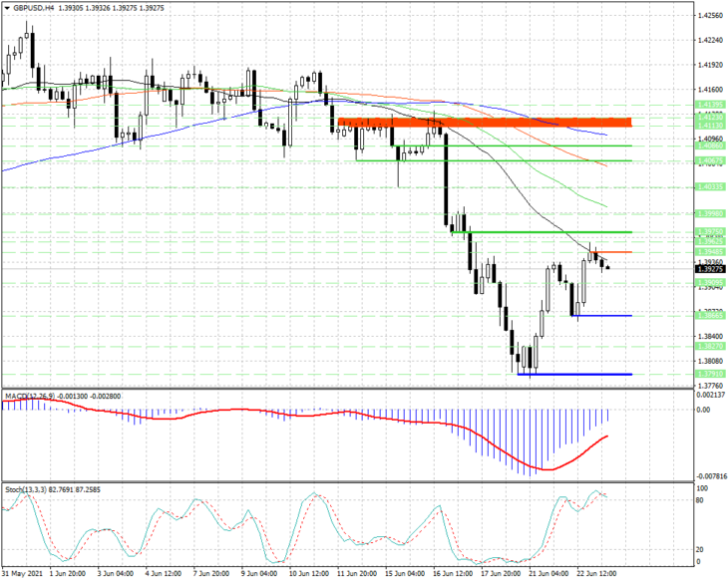Click the MACD(12,26,9) indicator label
Screen dimensions: 728x582
tap(30, 396)
